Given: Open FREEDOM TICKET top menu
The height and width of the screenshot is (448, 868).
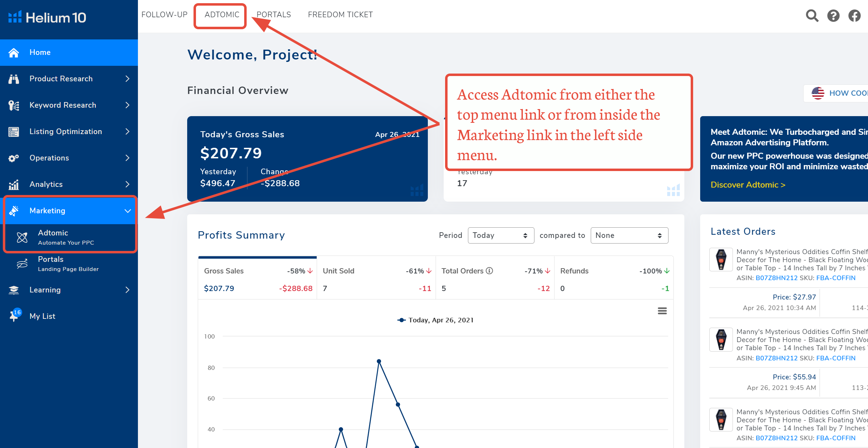Looking at the screenshot, I should [x=340, y=15].
